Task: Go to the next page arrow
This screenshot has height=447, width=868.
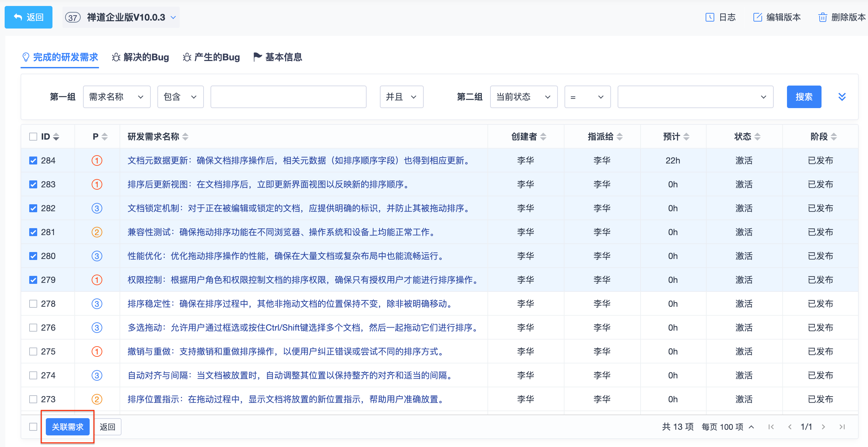Action: 823,427
